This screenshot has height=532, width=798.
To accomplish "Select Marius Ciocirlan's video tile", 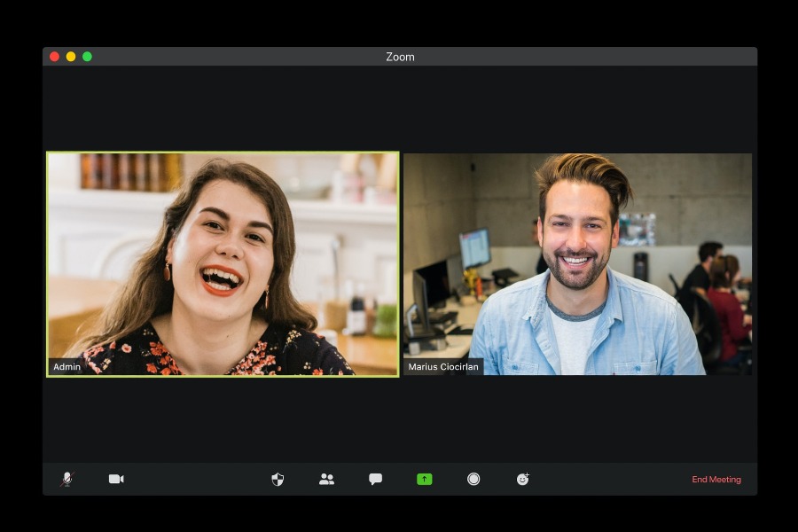I will pyautogui.click(x=577, y=263).
